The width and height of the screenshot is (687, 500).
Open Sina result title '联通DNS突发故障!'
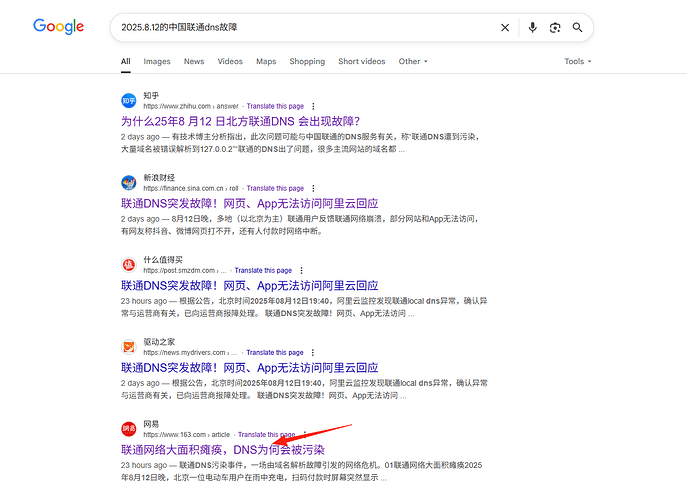(x=249, y=203)
